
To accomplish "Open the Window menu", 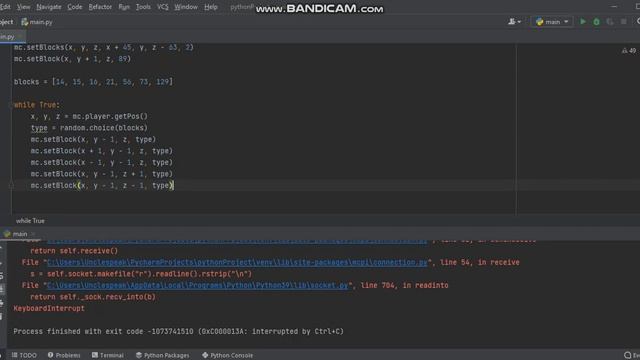I will point(186,7).
